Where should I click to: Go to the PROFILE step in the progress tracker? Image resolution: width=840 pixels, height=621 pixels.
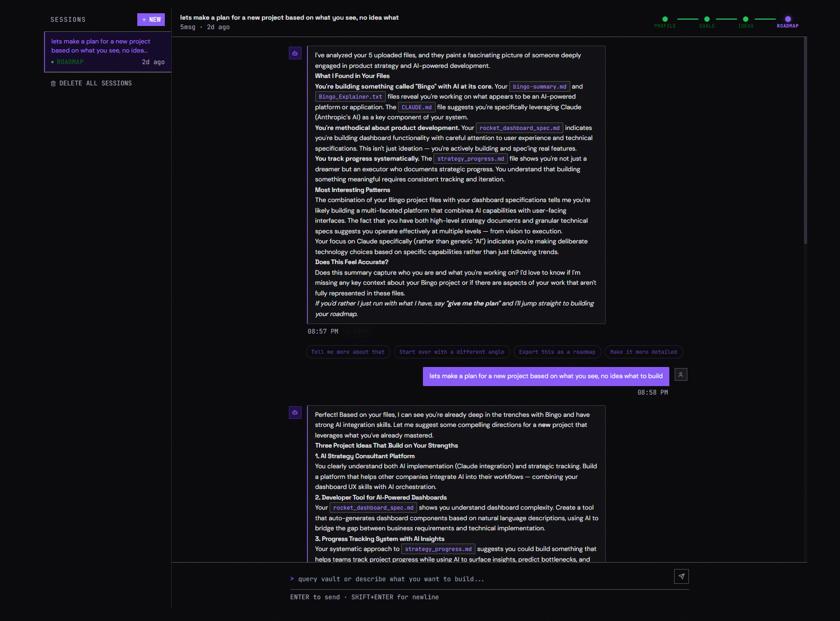pyautogui.click(x=665, y=22)
